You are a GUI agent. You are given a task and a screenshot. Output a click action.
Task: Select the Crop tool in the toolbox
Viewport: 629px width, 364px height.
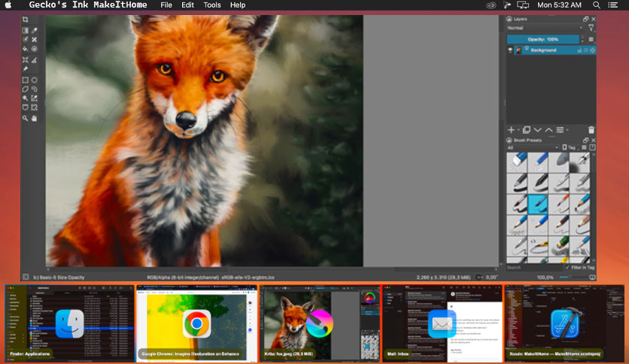[26, 20]
